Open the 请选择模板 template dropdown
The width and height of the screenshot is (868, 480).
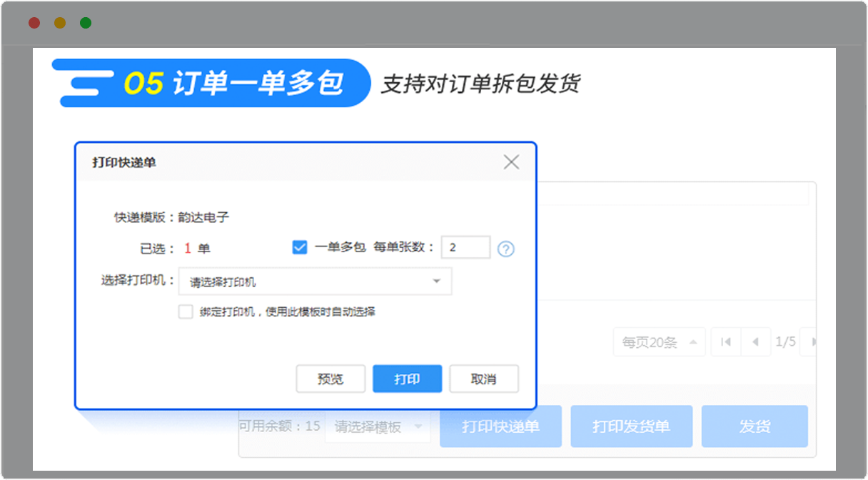[x=378, y=427]
